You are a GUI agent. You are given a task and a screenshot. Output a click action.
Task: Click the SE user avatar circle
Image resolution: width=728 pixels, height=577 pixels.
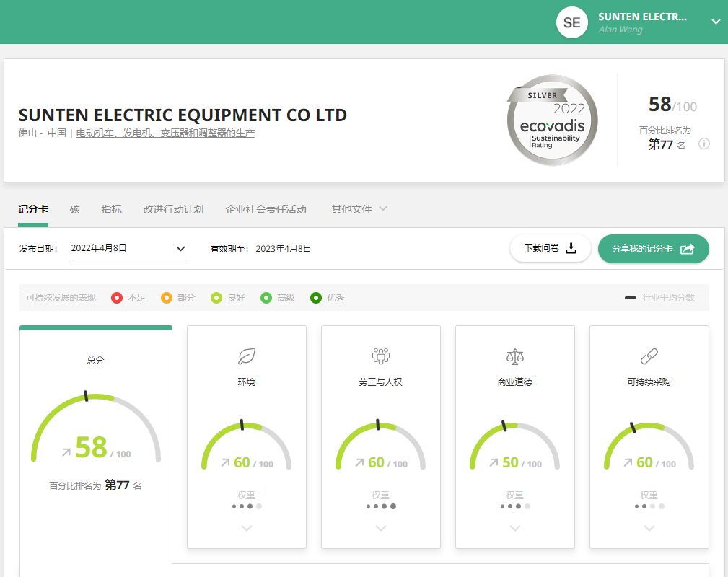coord(571,22)
